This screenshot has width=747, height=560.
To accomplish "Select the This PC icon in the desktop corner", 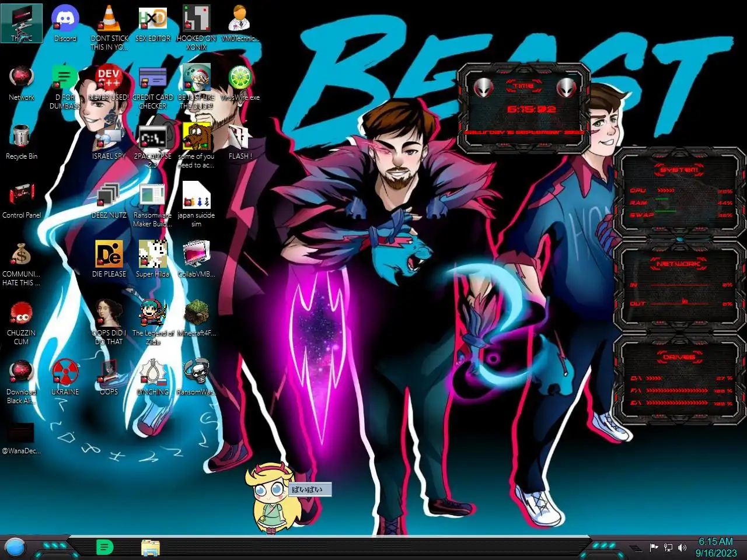I will tap(22, 23).
